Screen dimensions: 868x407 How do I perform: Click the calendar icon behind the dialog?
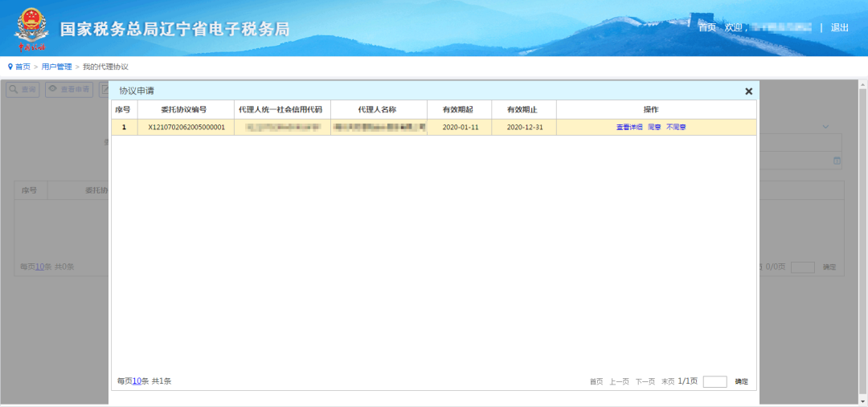click(x=837, y=161)
